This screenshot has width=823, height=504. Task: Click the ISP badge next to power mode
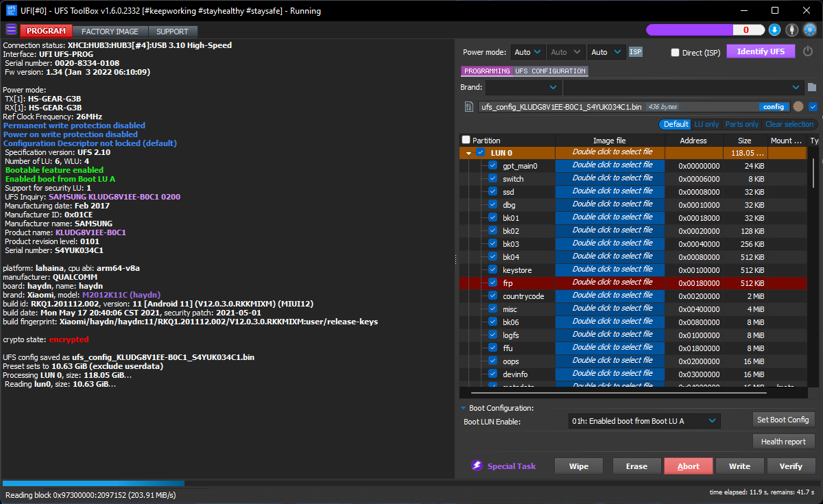[636, 52]
